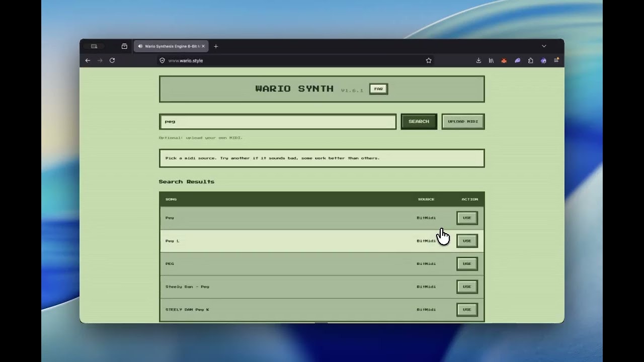
Task: Open the FAQ button
Action: tap(378, 89)
